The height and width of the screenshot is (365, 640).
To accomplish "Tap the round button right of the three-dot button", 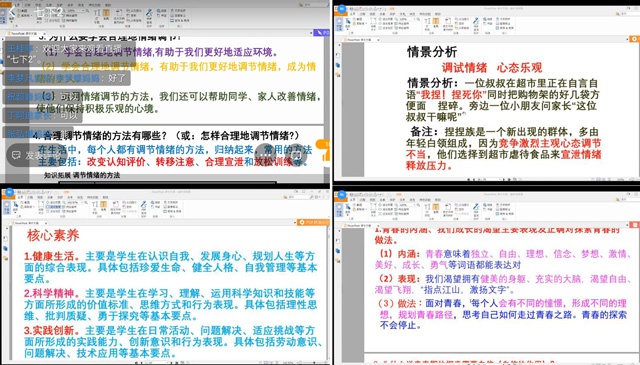I will pyautogui.click(x=297, y=155).
